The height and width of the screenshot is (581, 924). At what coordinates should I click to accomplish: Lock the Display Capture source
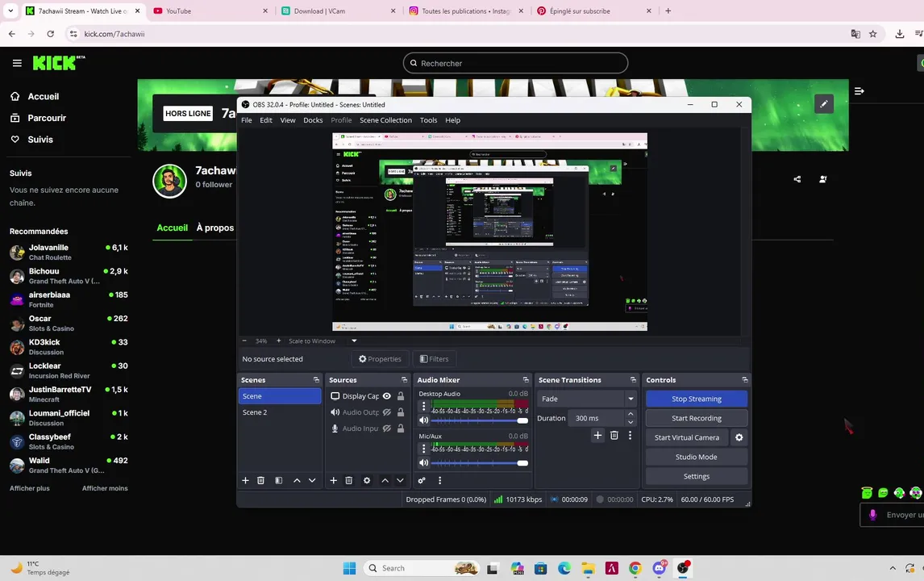click(401, 396)
